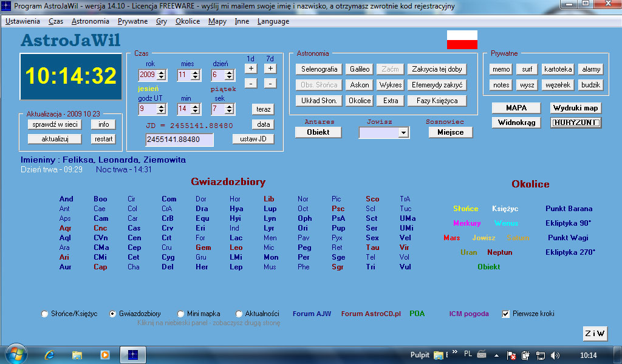622x364 pixels.
Task: Open the Prywatne menu
Action: click(132, 21)
